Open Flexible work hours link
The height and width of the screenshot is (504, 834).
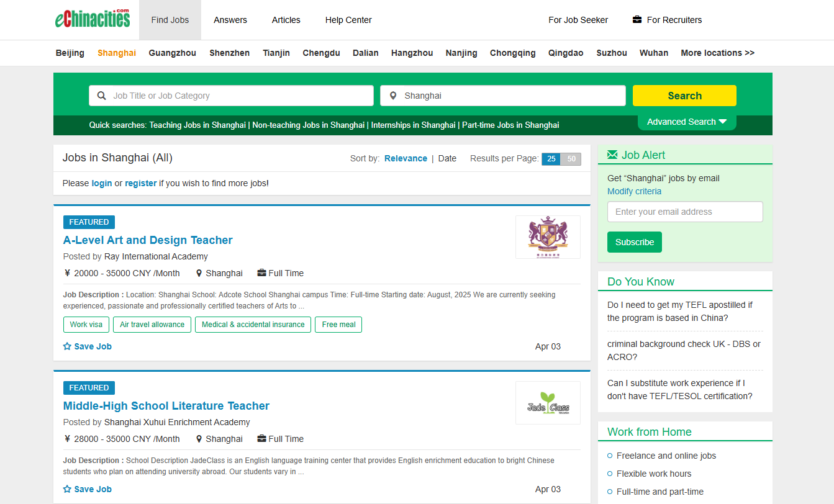(654, 474)
